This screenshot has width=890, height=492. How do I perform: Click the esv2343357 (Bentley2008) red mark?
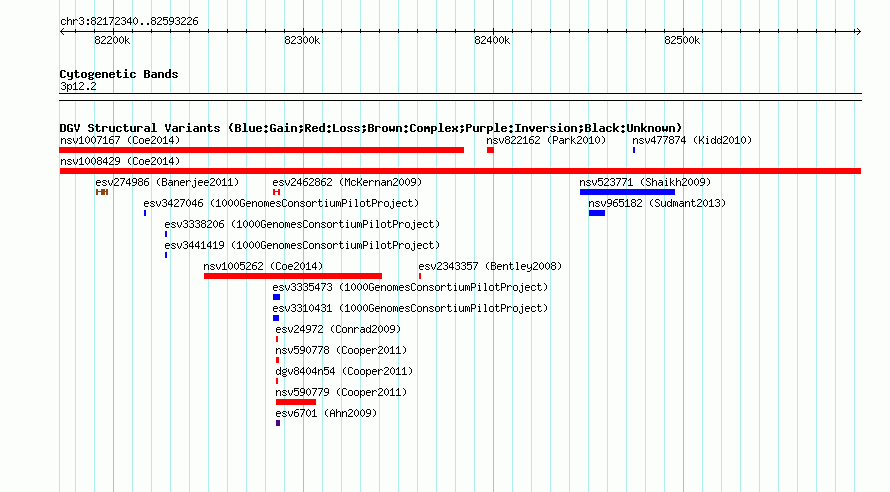[420, 276]
